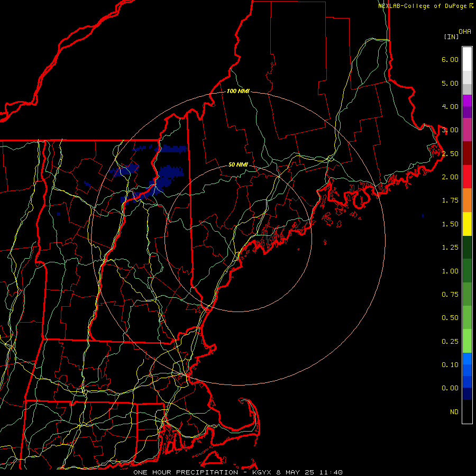The width and height of the screenshot is (476, 476).
Task: Click the 5.00 scale value
Action: coord(450,83)
